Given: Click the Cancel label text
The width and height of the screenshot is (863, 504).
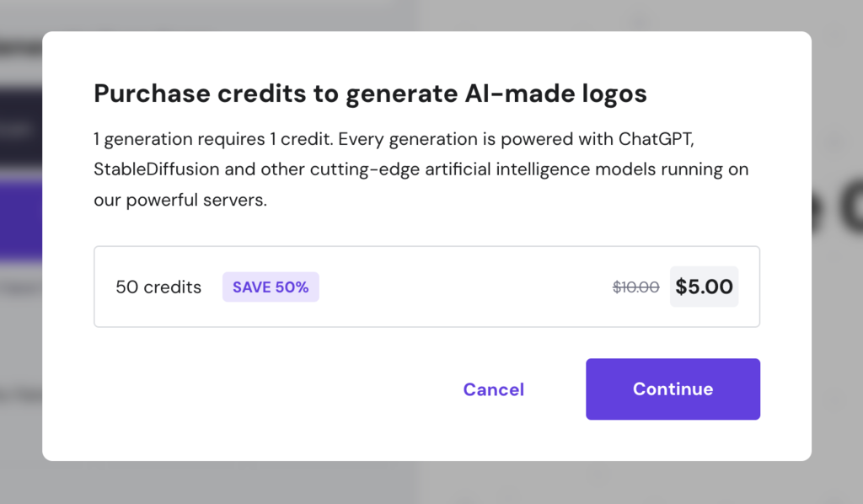Looking at the screenshot, I should point(493,389).
